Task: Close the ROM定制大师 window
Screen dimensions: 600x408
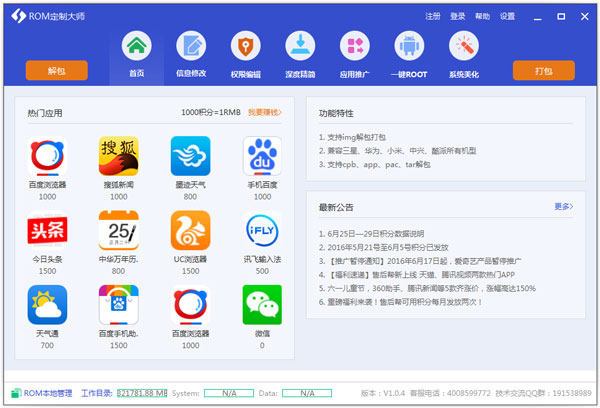Action: (584, 16)
